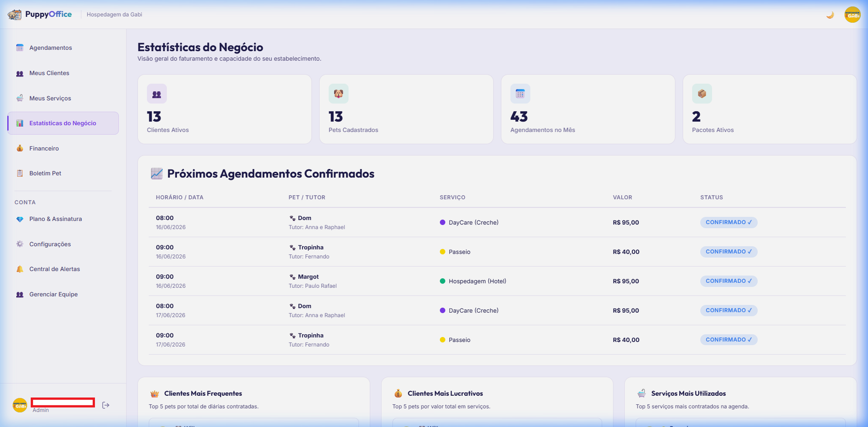868x427 pixels.
Task: Click the Plano & Assinatura diamond icon
Action: pos(20,219)
